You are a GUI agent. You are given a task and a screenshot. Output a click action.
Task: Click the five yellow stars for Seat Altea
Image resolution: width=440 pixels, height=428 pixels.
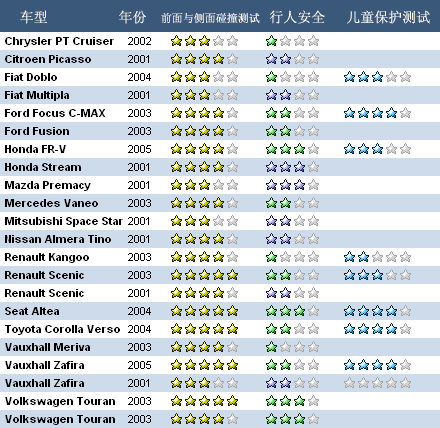[204, 311]
